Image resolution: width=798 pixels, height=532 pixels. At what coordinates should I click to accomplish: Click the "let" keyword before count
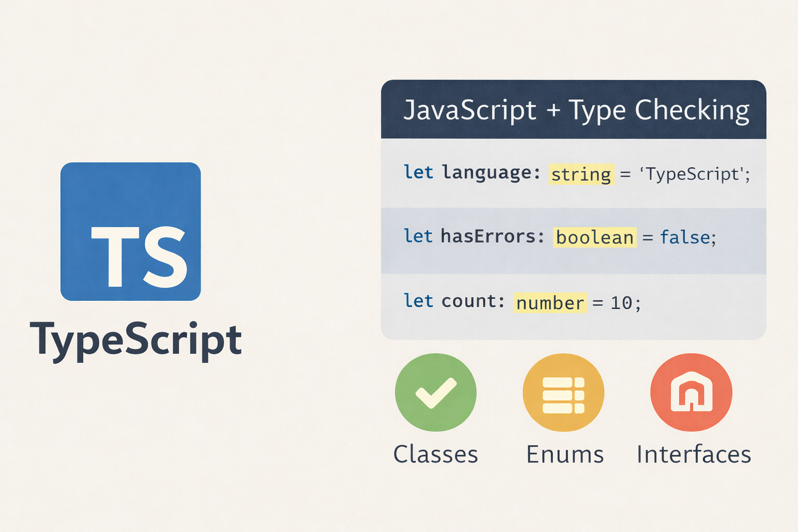pos(418,301)
